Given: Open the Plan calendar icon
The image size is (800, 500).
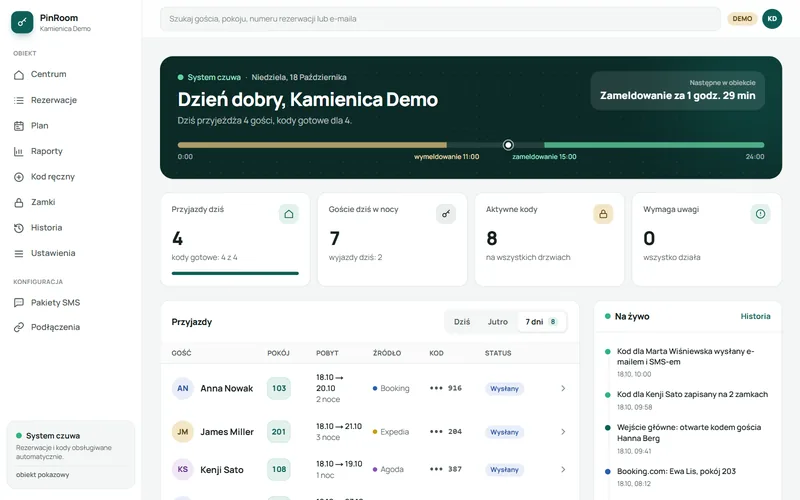Looking at the screenshot, I should pos(19,126).
